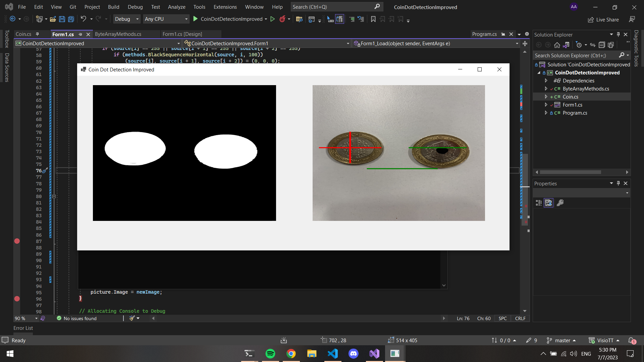Click the Hot Reload flame icon
Screen dimensions: 644x362
tap(282, 19)
